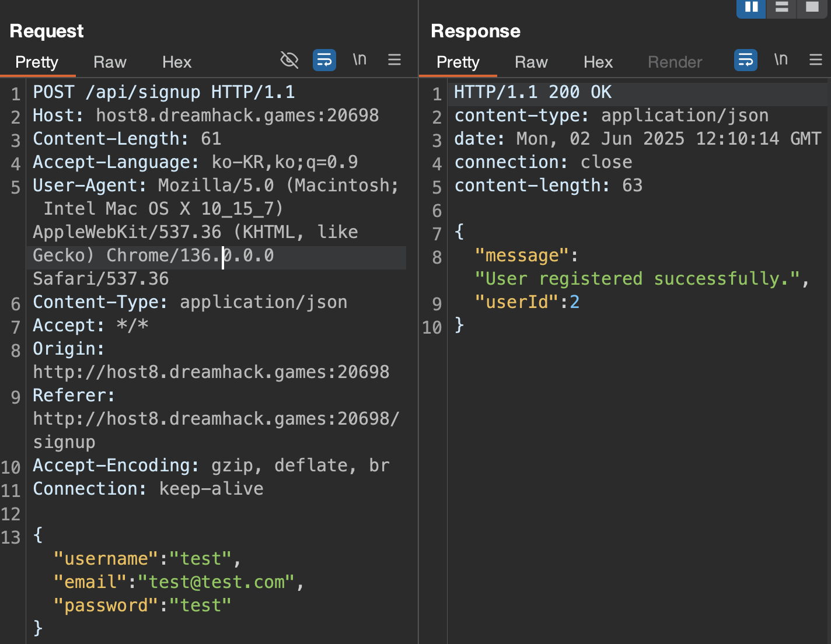Click Safari/537.36 in the User-Agent
This screenshot has height=644, width=831.
coord(101,279)
